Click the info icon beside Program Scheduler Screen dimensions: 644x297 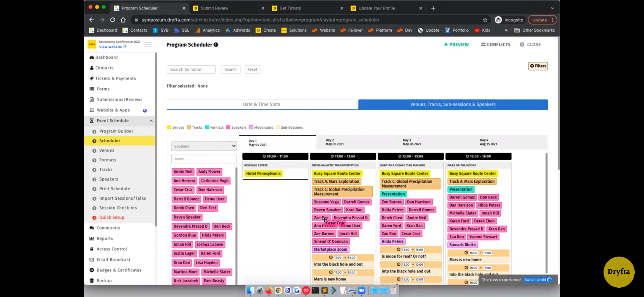click(x=216, y=45)
